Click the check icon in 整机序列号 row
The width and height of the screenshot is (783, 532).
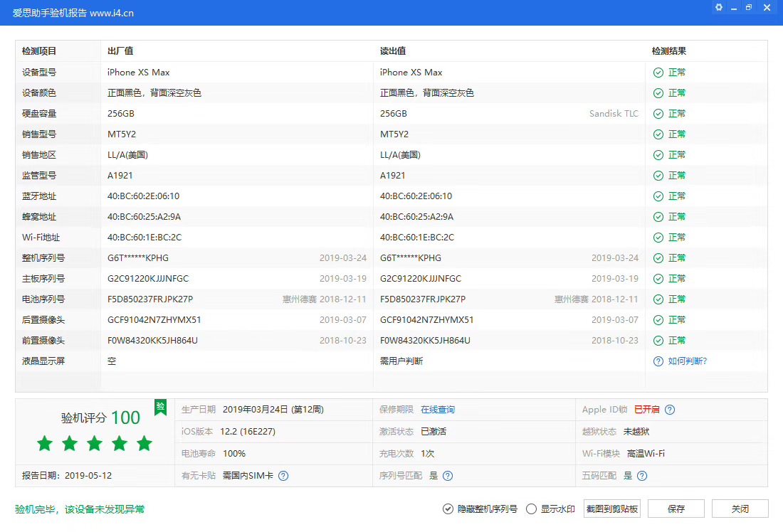[x=658, y=258]
